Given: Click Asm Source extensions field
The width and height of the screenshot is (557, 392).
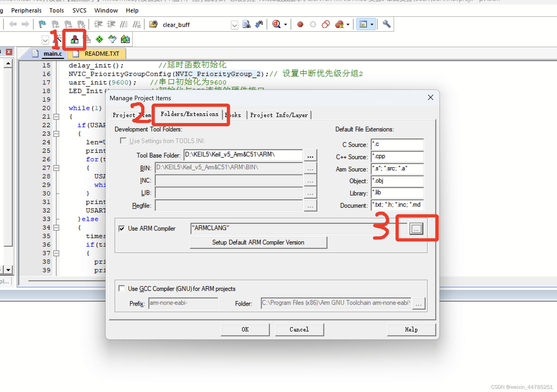Looking at the screenshot, I should tap(397, 169).
